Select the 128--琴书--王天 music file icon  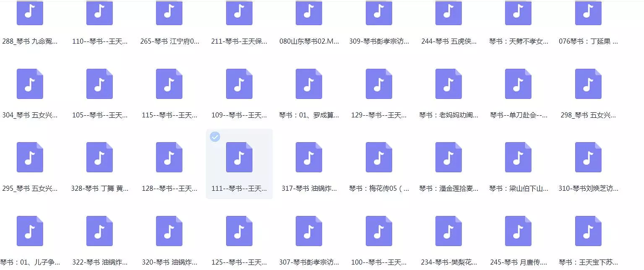point(169,157)
